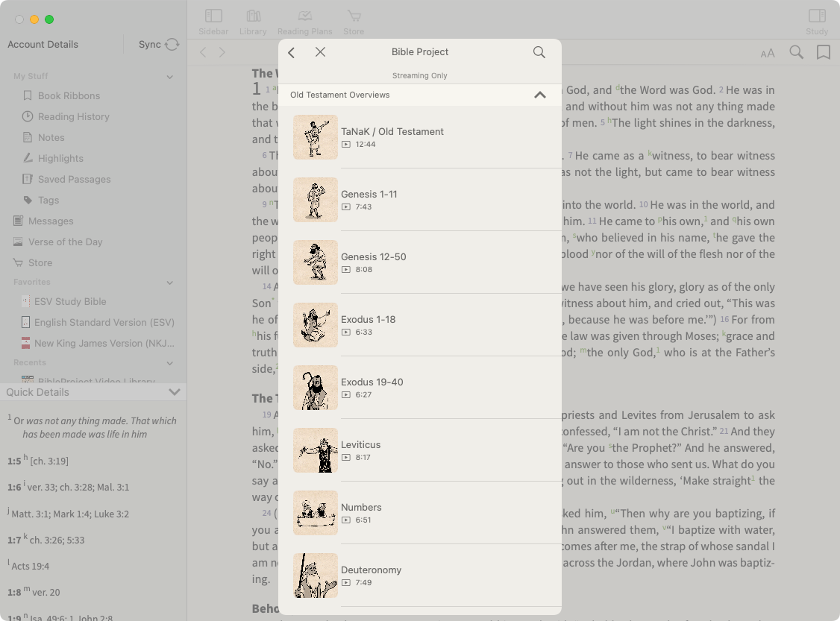Open the Verse of the Day label

(66, 242)
